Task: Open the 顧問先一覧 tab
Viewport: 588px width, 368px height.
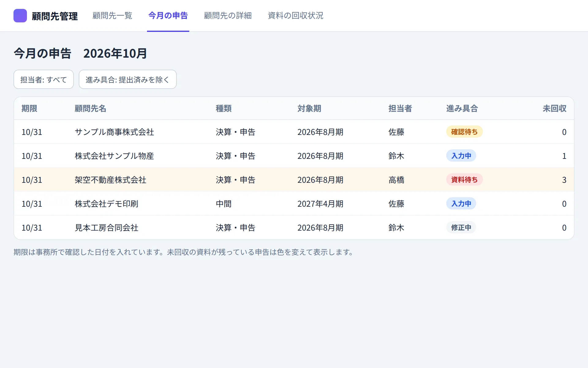Action: [112, 16]
